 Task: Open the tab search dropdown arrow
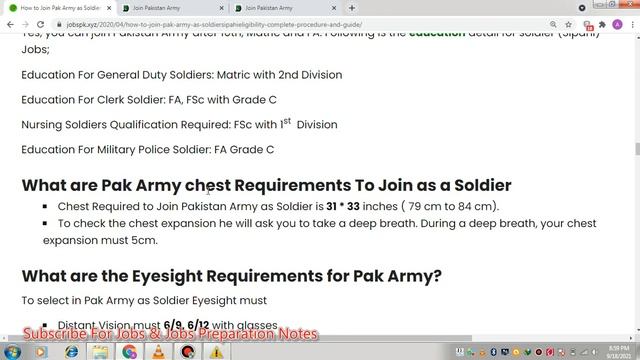[582, 8]
